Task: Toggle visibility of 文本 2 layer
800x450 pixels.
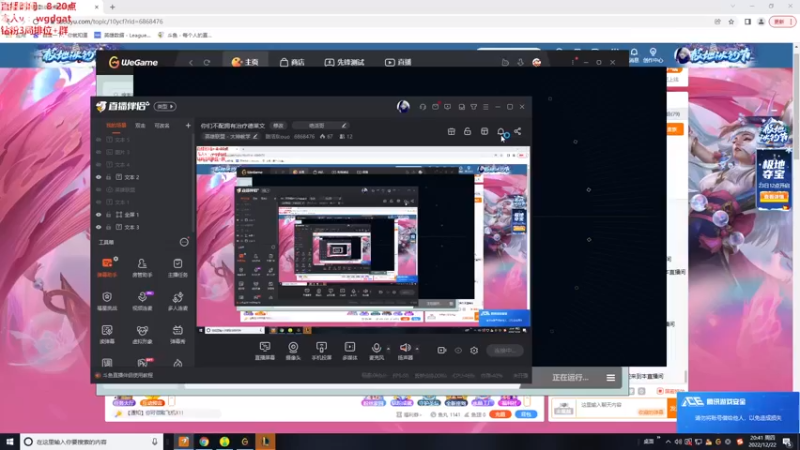Action: pyautogui.click(x=98, y=177)
